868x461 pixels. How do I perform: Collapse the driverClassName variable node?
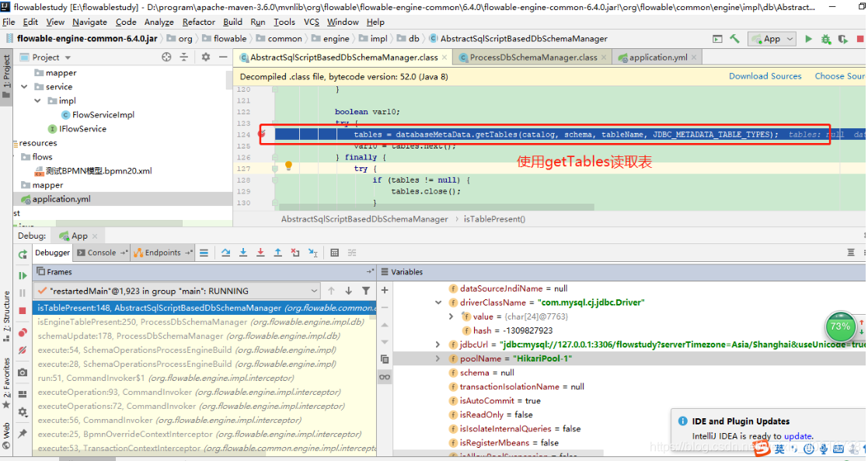[x=438, y=302]
